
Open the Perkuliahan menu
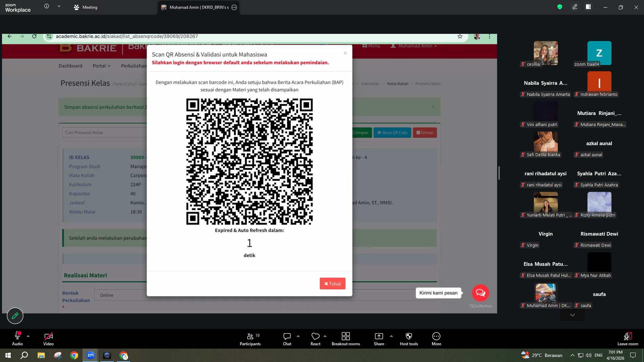tap(134, 66)
